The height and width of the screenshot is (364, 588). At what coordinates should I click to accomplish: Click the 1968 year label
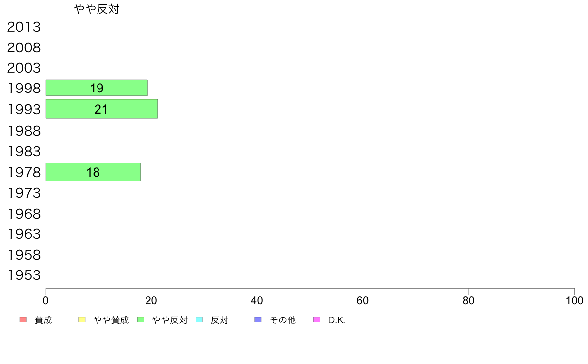(x=24, y=214)
